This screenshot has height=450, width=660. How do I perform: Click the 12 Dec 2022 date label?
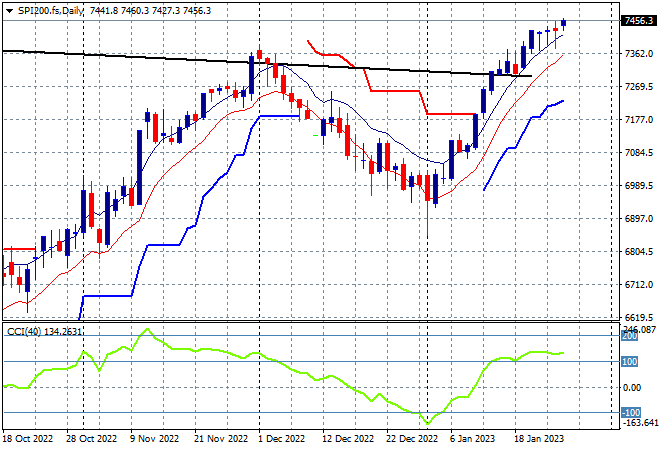point(348,439)
